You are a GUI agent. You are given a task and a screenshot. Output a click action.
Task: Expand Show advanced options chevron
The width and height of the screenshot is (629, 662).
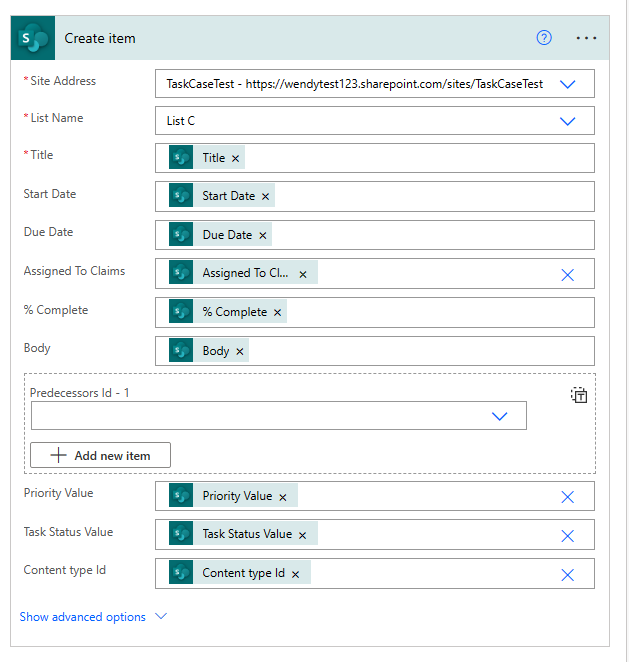pyautogui.click(x=161, y=616)
